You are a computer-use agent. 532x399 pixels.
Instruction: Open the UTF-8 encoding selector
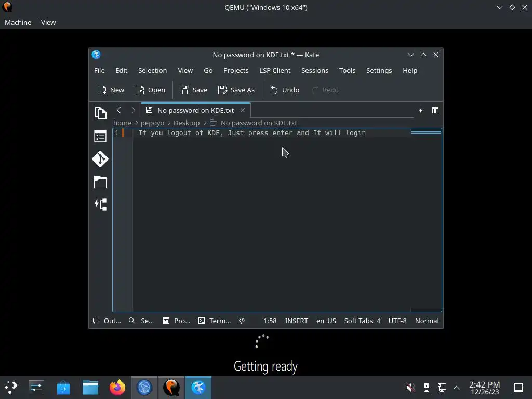coord(397,321)
